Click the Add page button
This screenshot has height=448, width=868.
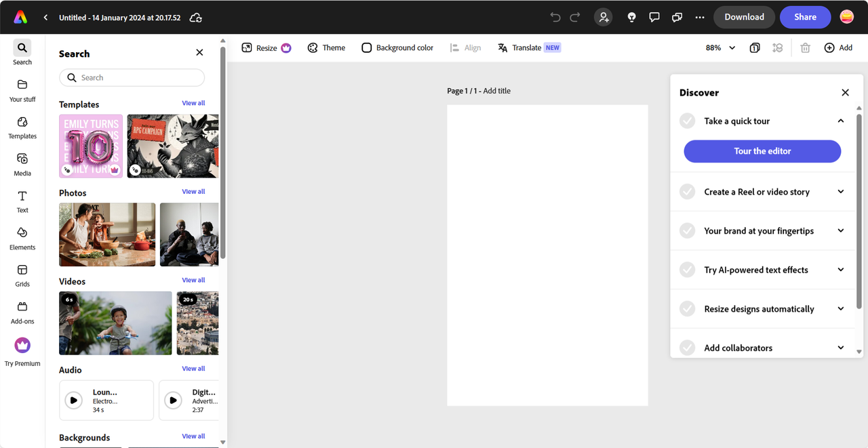point(838,48)
